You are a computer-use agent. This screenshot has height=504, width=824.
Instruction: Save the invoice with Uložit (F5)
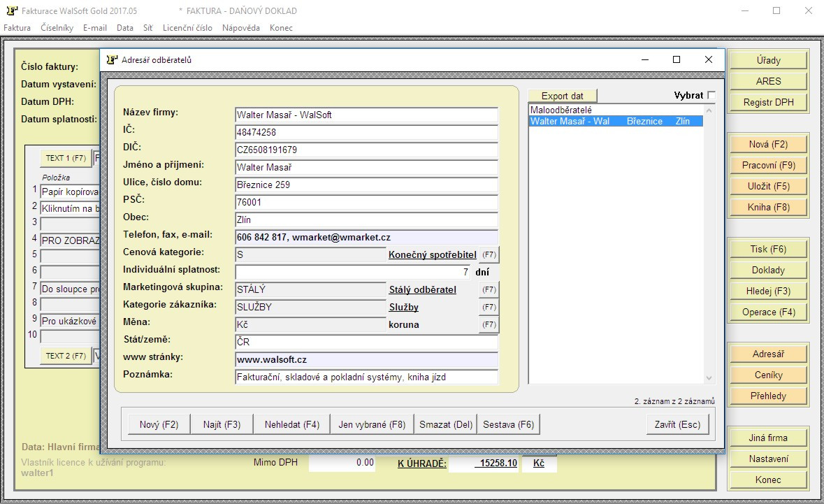coord(768,187)
